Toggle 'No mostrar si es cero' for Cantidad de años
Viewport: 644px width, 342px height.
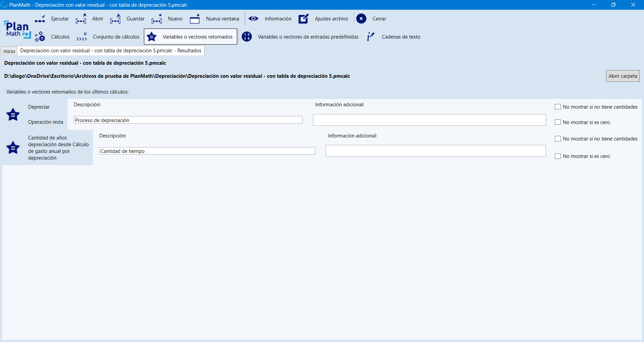[x=558, y=156]
